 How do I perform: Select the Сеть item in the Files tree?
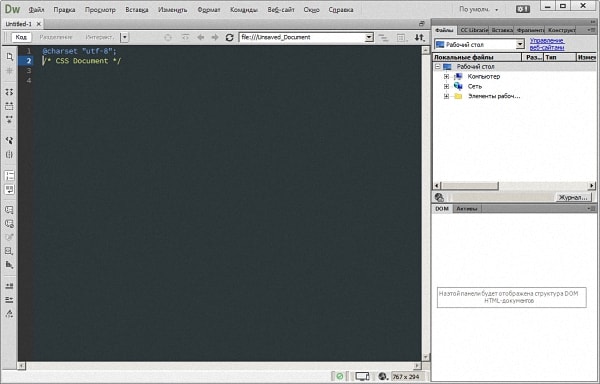[474, 86]
